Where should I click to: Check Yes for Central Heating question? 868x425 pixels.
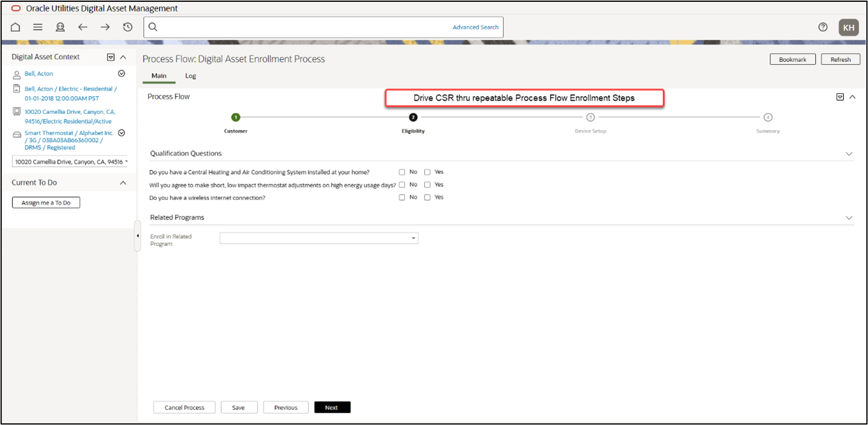point(427,172)
